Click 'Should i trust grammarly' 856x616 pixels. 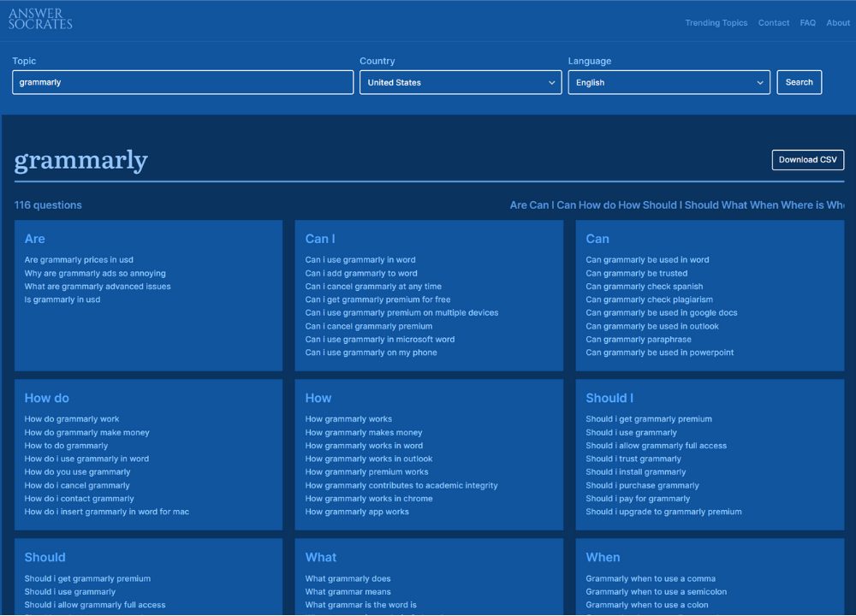pos(633,459)
